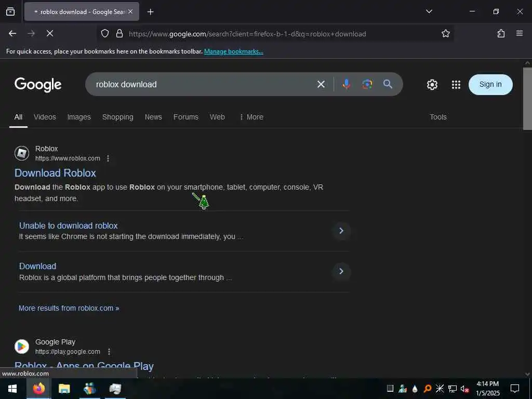Open the www.roblox.com source link

[68, 158]
